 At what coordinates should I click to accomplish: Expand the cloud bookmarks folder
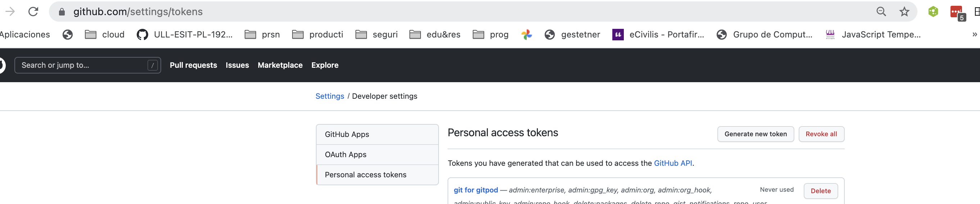pos(105,35)
